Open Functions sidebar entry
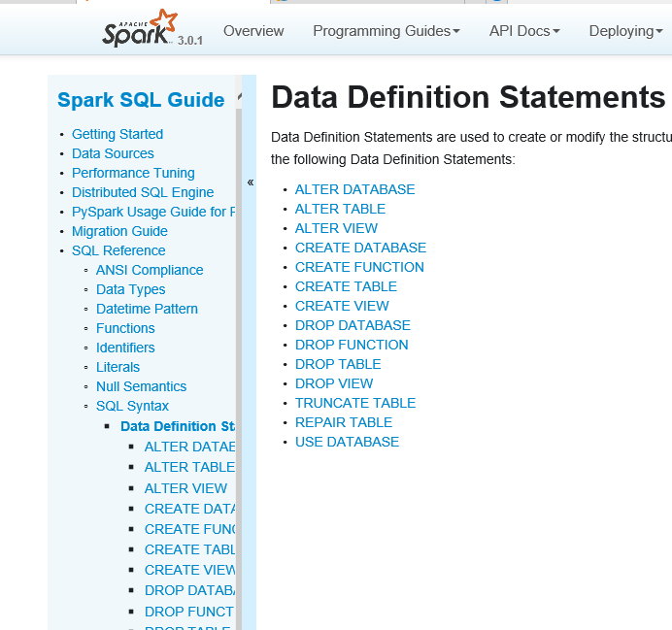This screenshot has height=630, width=672. (x=125, y=328)
